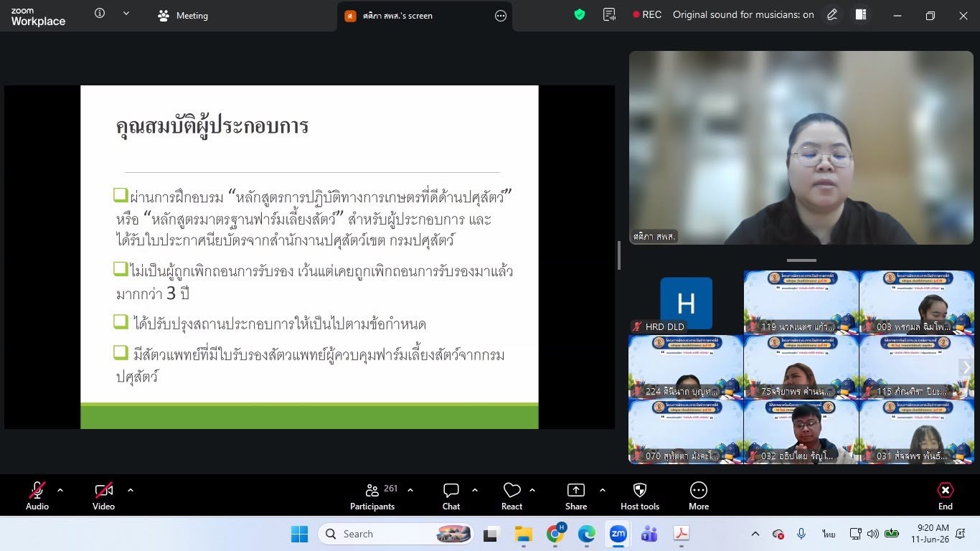The width and height of the screenshot is (980, 551).
Task: Start the Video camera
Action: [104, 496]
